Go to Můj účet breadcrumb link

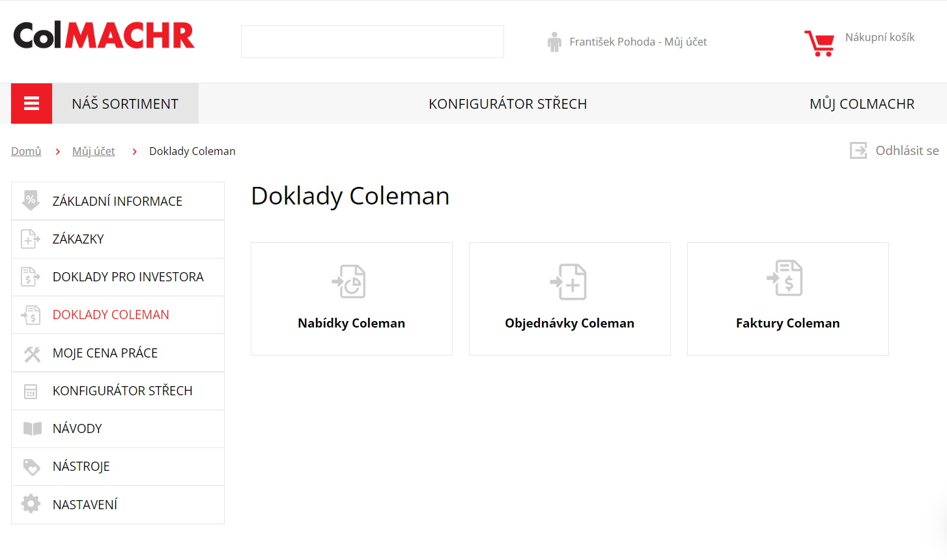point(94,151)
